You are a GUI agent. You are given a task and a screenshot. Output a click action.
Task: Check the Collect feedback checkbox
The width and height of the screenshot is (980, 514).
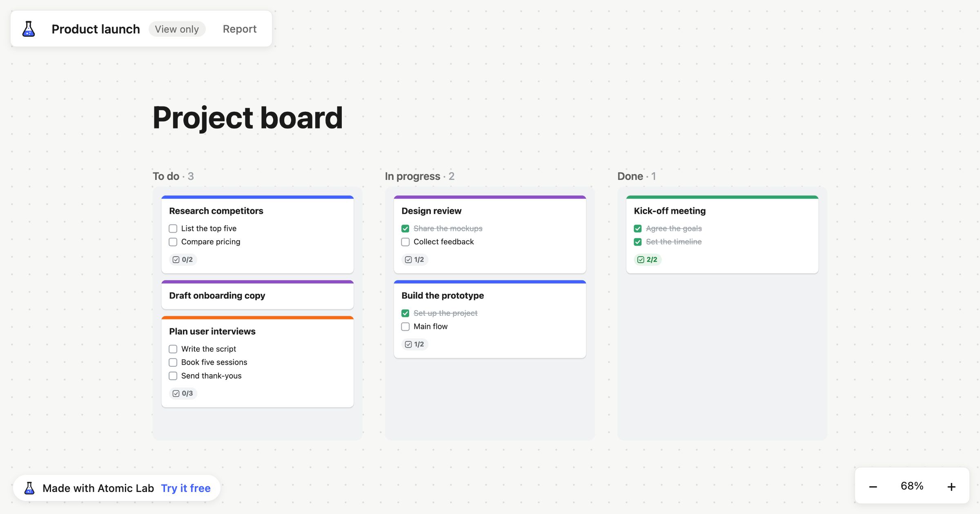click(x=405, y=242)
